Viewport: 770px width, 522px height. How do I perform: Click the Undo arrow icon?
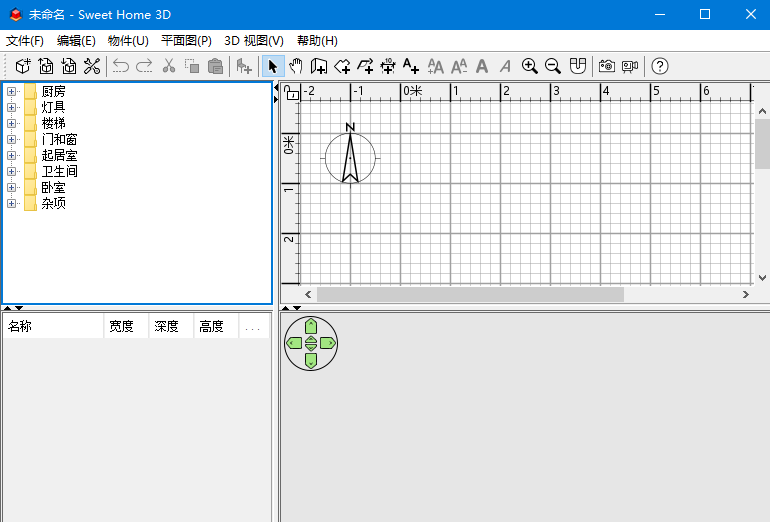point(120,66)
